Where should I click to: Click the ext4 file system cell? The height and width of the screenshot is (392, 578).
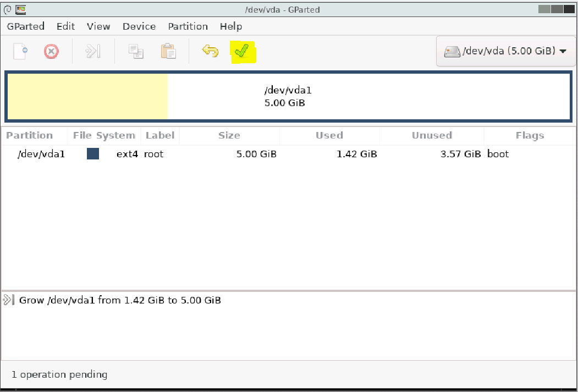pos(127,154)
